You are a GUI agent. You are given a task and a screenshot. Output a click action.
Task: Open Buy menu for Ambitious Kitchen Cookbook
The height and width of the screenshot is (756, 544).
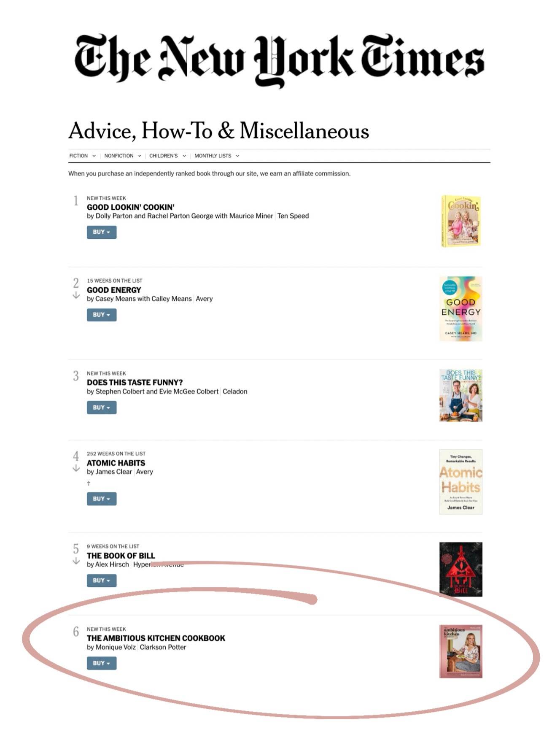pyautogui.click(x=102, y=663)
